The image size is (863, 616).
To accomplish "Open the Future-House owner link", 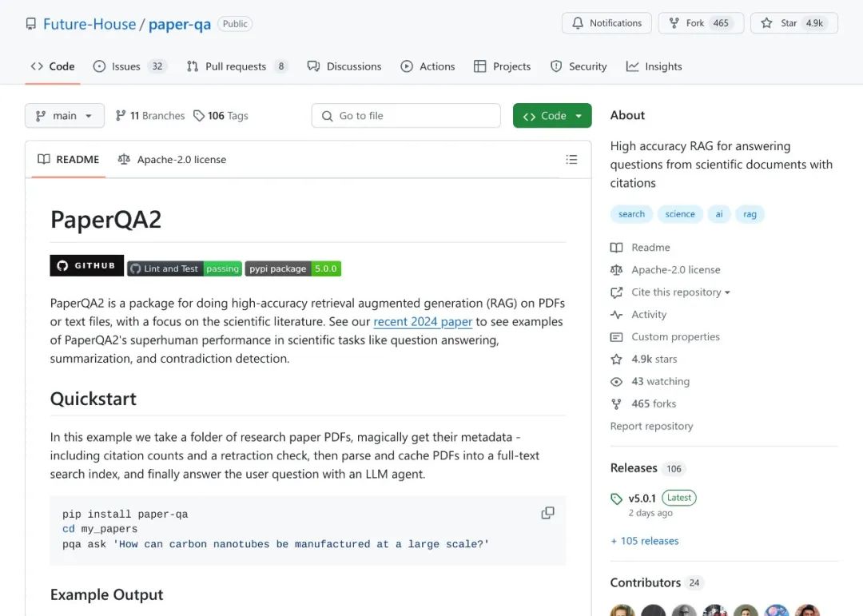I will (89, 24).
